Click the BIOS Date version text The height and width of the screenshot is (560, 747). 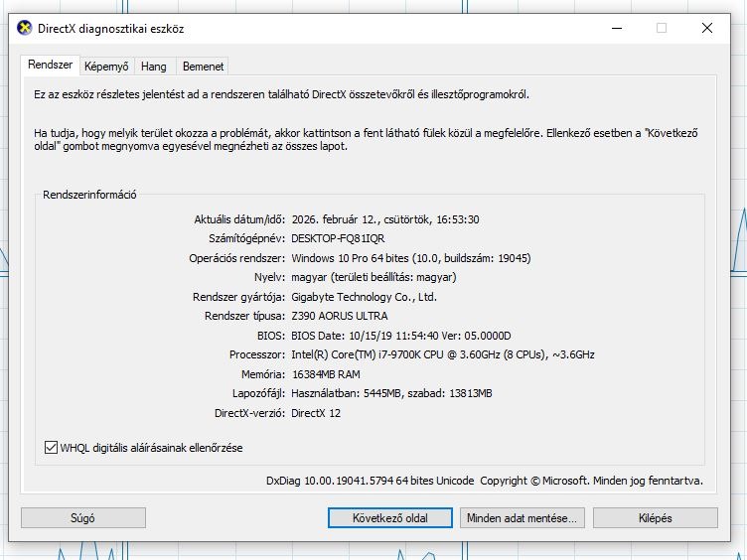(x=400, y=336)
